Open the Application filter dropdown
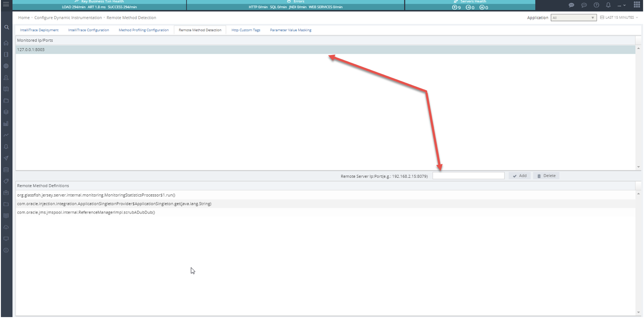This screenshot has height=318, width=644. tap(573, 18)
